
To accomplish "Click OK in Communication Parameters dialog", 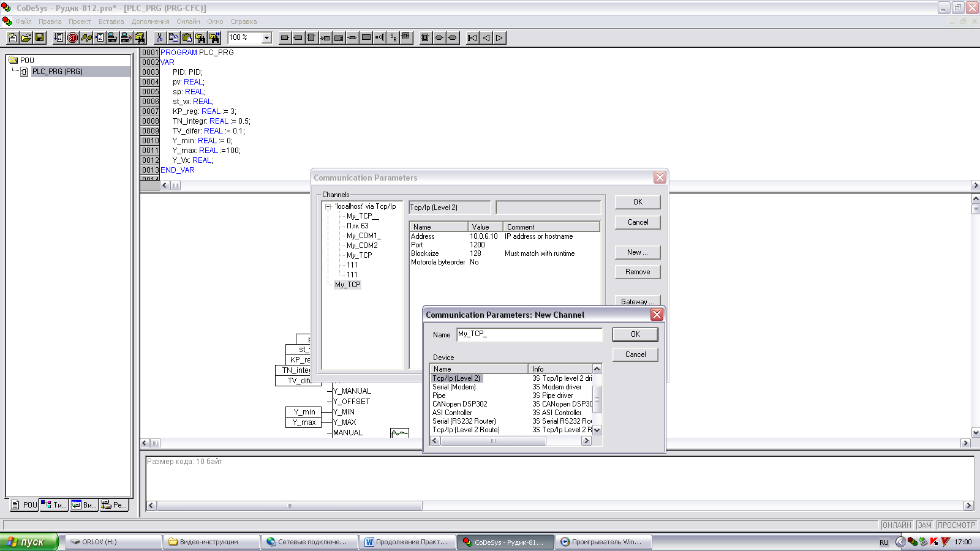I will tap(638, 202).
